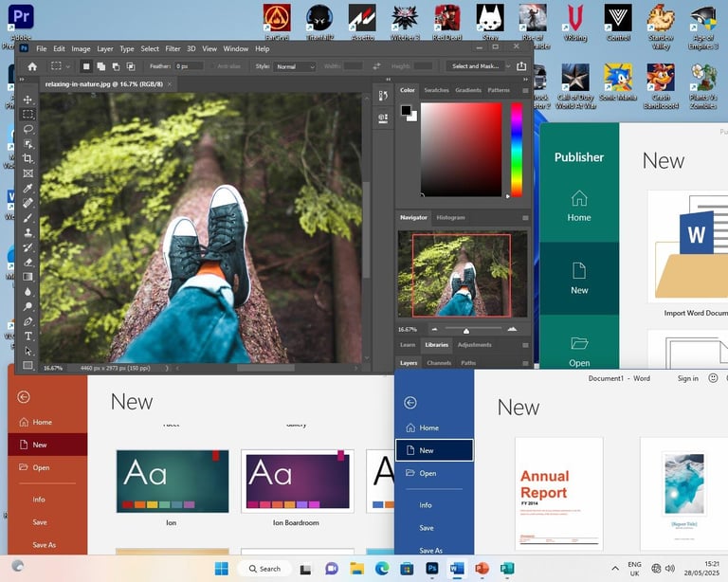The image size is (728, 582).
Task: Select the Ion Boardroom theme thumbnail
Action: click(297, 482)
